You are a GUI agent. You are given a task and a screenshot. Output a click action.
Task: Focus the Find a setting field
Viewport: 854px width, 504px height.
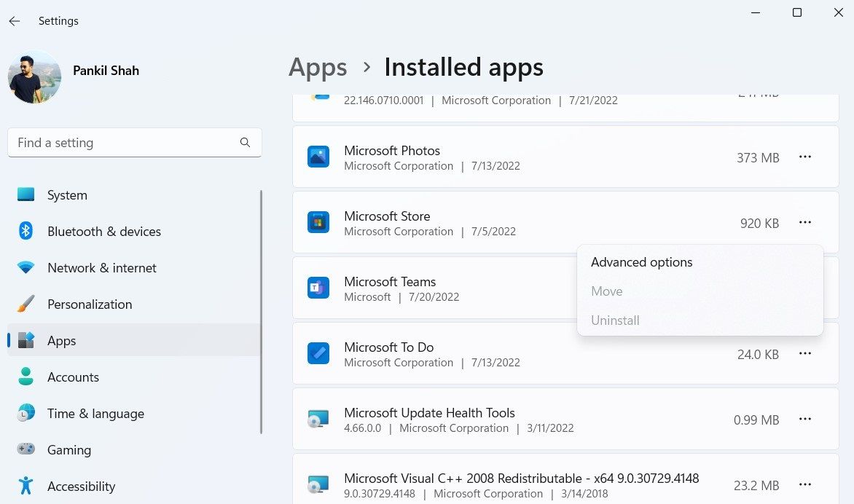pos(135,143)
